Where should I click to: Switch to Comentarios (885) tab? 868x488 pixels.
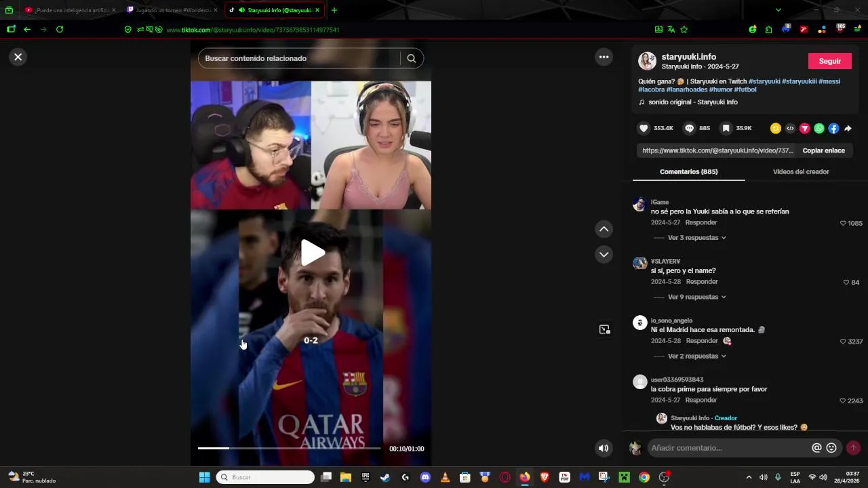coord(688,171)
